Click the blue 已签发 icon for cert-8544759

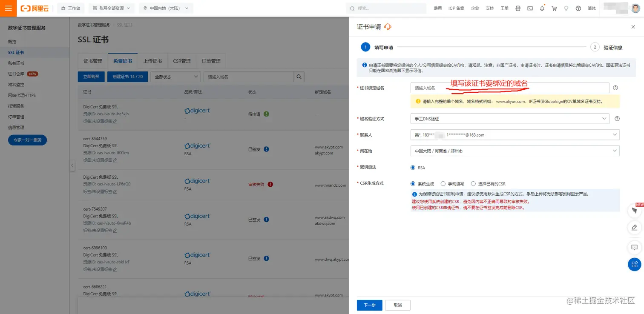point(266,149)
